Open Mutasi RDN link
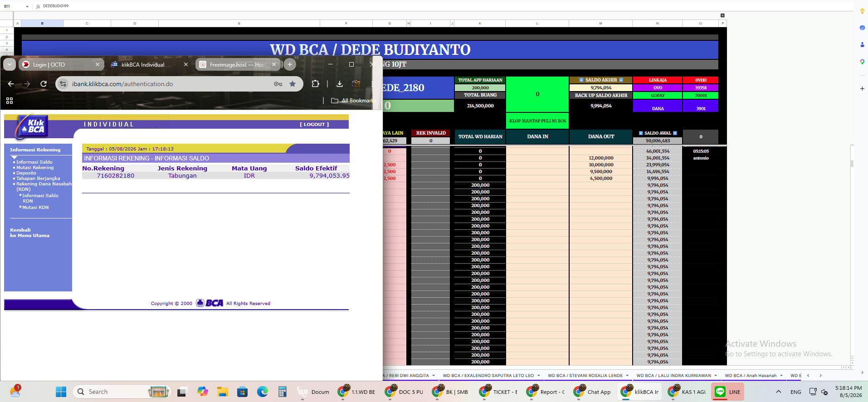 point(35,208)
